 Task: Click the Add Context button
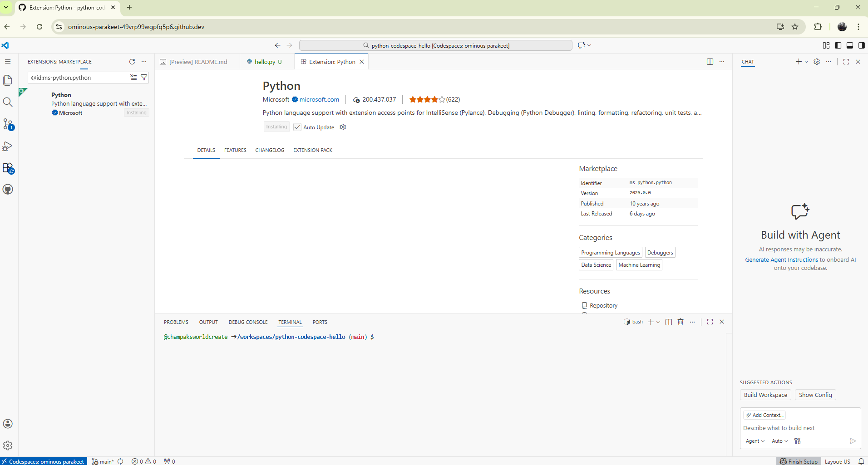pyautogui.click(x=764, y=415)
